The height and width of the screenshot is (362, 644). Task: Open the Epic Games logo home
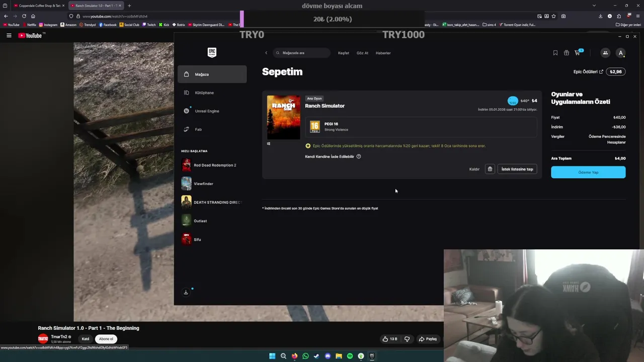pos(212,52)
